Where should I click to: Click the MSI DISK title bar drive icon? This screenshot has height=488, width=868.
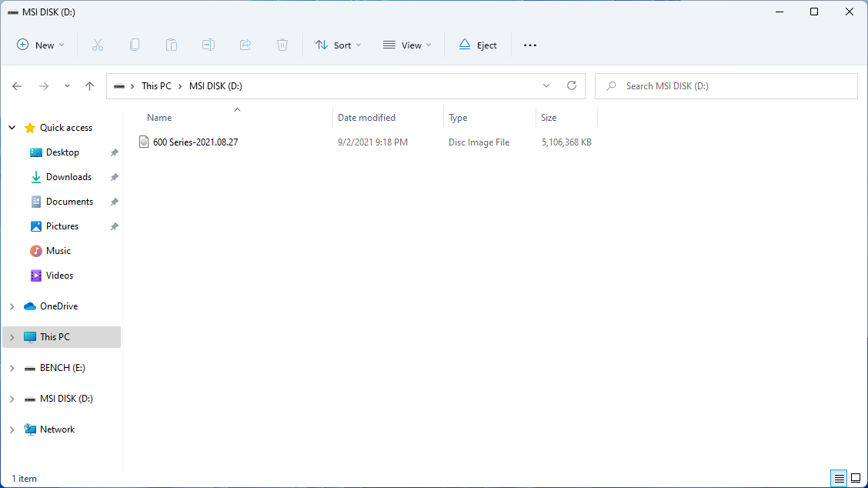click(x=13, y=12)
